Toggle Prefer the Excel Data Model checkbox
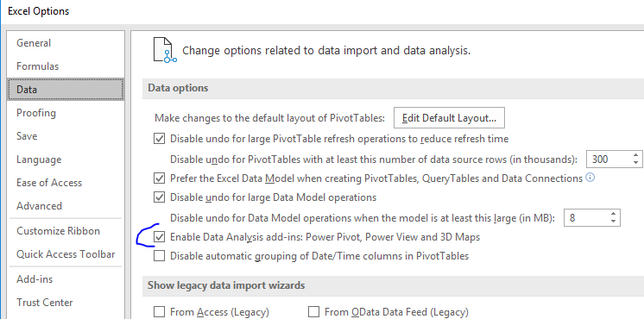This screenshot has width=644, height=319. [x=159, y=178]
